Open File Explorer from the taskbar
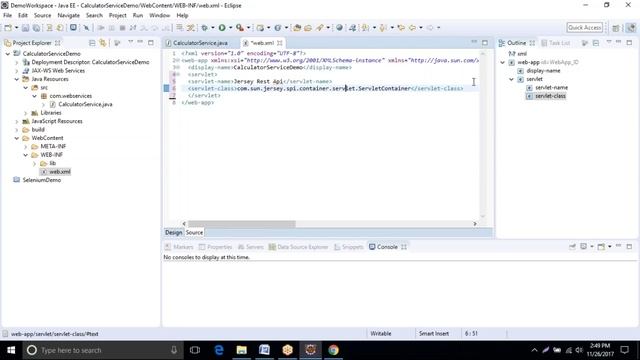This screenshot has width=640, height=360. coord(242,350)
